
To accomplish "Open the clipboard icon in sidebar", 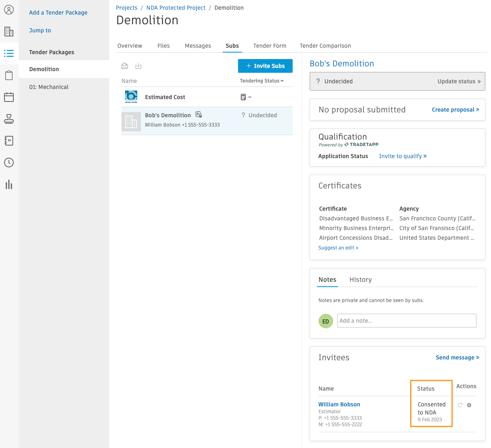I will 9,75.
